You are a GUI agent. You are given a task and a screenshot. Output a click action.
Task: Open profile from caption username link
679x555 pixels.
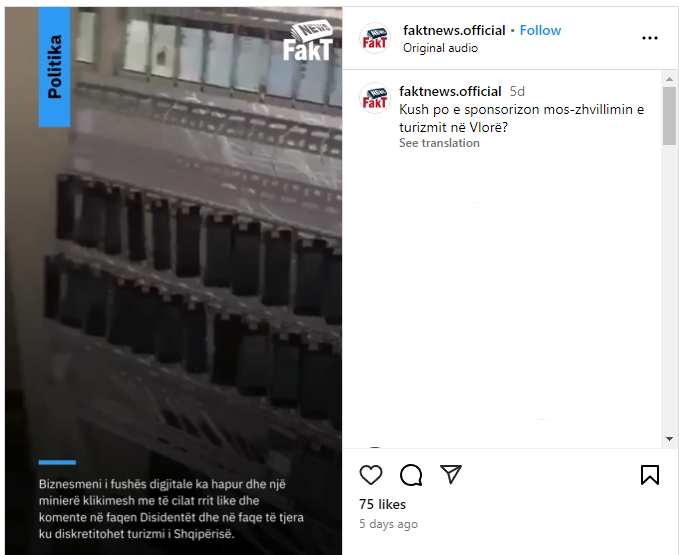pyautogui.click(x=450, y=91)
